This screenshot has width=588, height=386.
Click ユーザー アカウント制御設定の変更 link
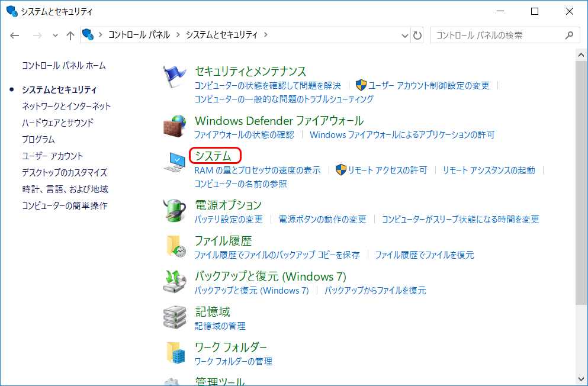click(x=429, y=86)
